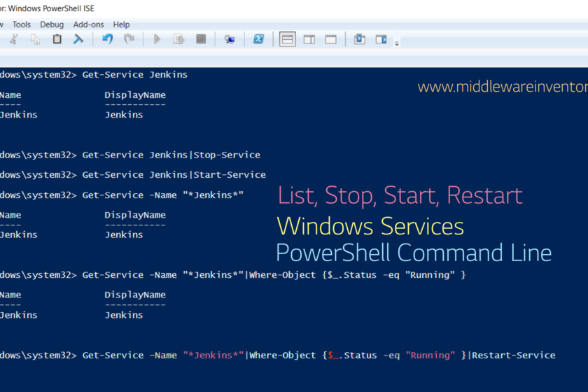Show the script pane on top
Image resolution: width=588 pixels, height=392 pixels.
(x=288, y=39)
